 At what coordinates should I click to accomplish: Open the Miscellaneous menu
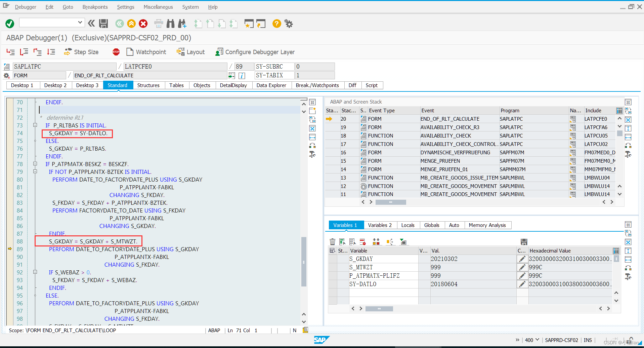click(158, 7)
